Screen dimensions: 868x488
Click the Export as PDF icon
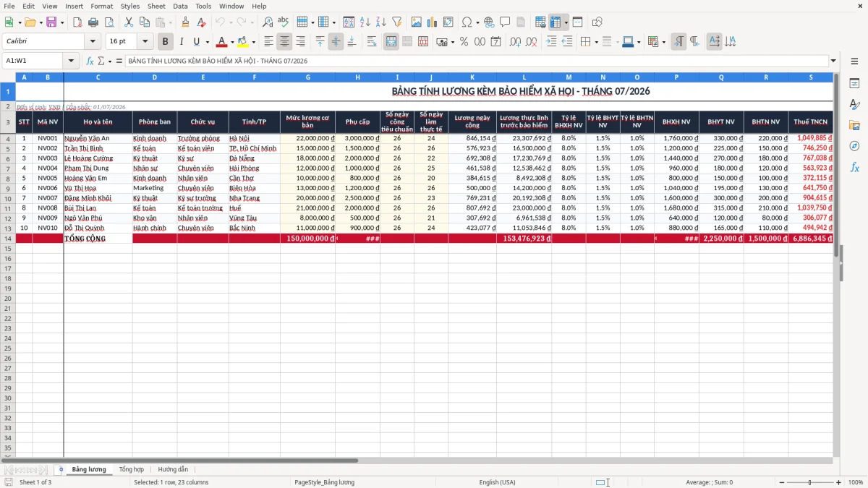[x=77, y=22]
